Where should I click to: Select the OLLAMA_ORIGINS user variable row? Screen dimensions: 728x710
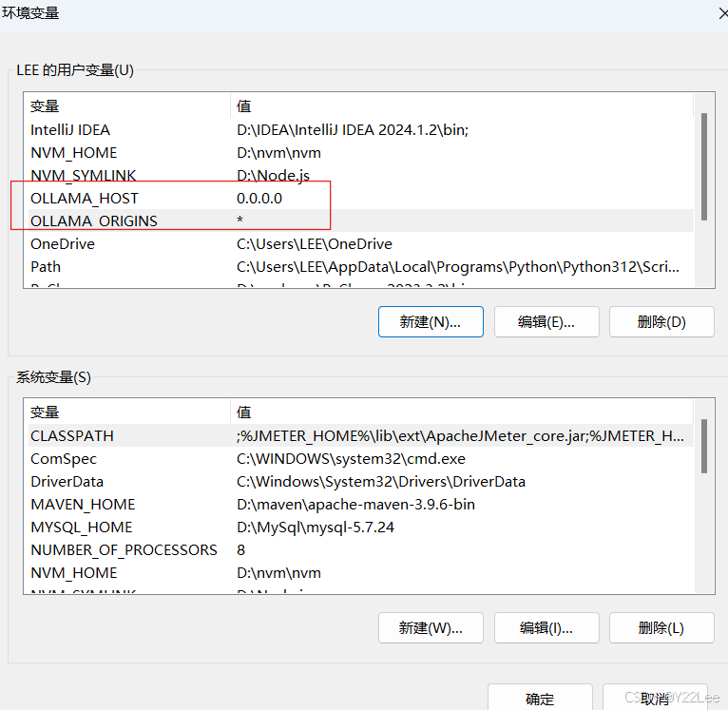94,221
